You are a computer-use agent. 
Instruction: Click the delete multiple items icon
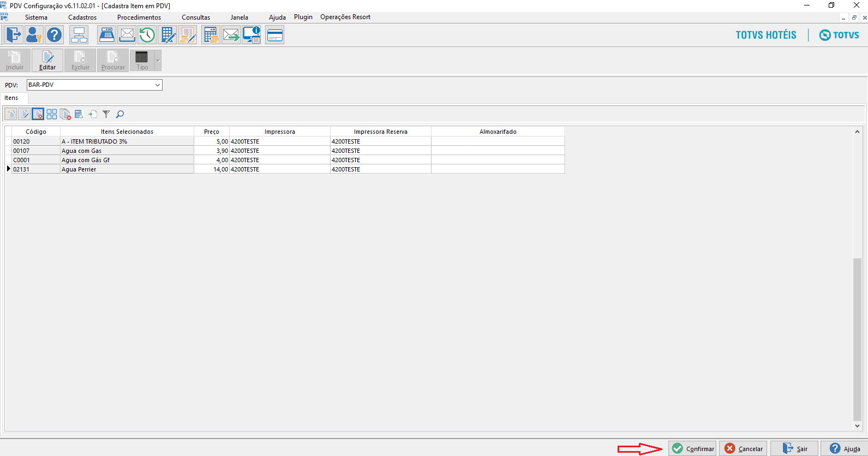pyautogui.click(x=65, y=114)
